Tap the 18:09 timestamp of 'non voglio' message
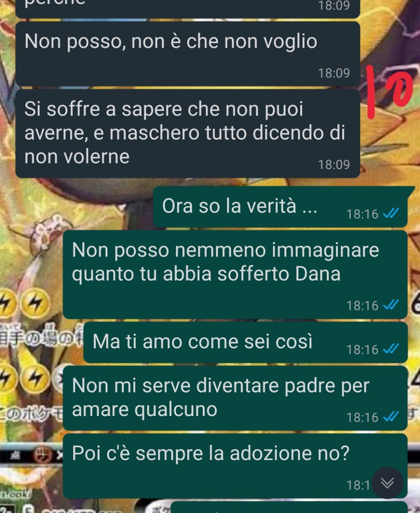This screenshot has height=513, width=420. click(x=334, y=73)
